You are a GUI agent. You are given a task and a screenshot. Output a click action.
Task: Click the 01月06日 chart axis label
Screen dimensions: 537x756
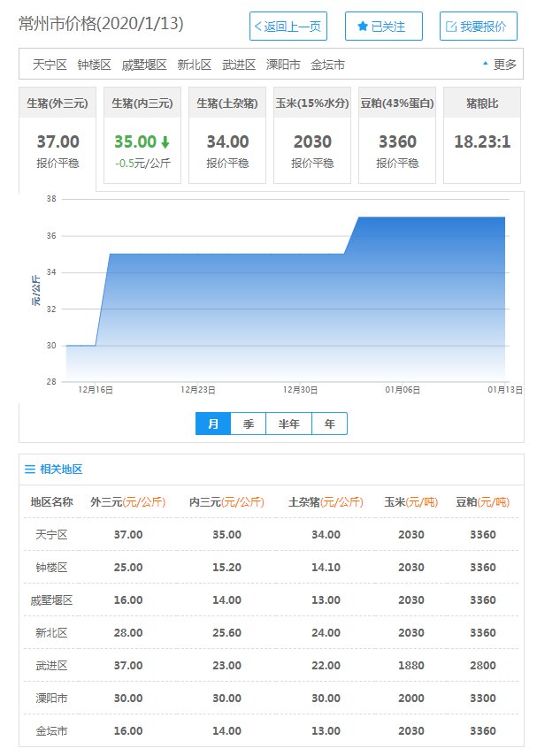pyautogui.click(x=403, y=390)
